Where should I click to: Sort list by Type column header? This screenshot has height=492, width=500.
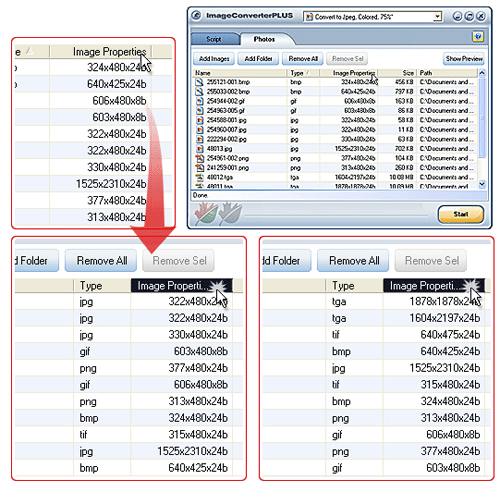tap(303, 73)
